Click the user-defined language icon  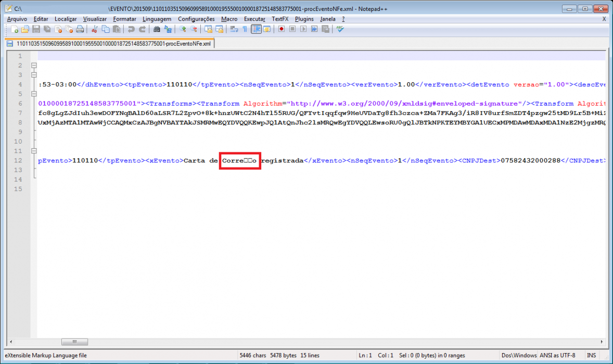(267, 29)
